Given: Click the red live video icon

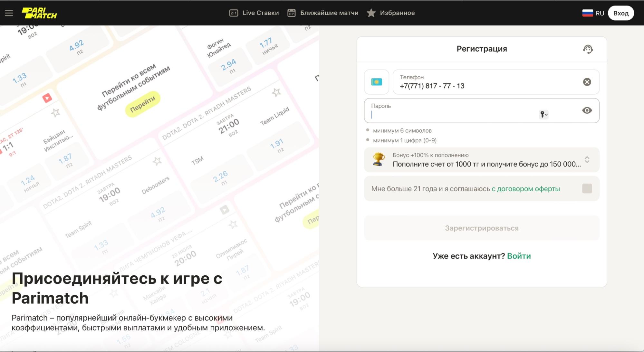Looking at the screenshot, I should coord(47,98).
